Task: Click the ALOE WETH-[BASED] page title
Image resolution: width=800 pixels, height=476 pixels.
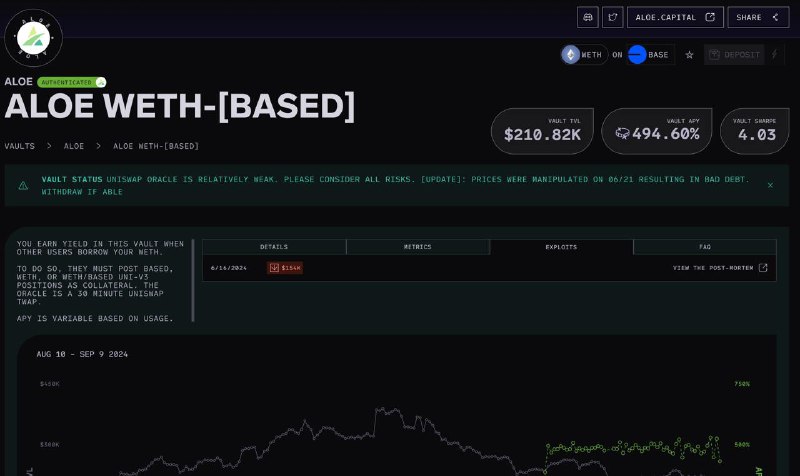Action: (x=180, y=107)
